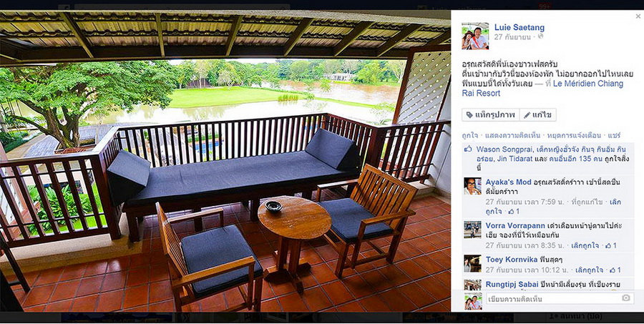Click the like link (ถูกใจ) under post

pyautogui.click(x=470, y=135)
